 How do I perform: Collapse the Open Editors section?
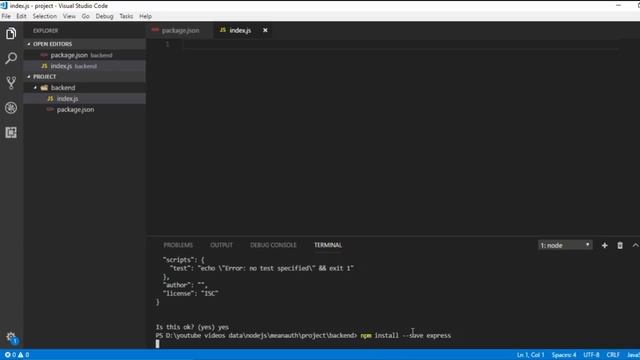29,44
